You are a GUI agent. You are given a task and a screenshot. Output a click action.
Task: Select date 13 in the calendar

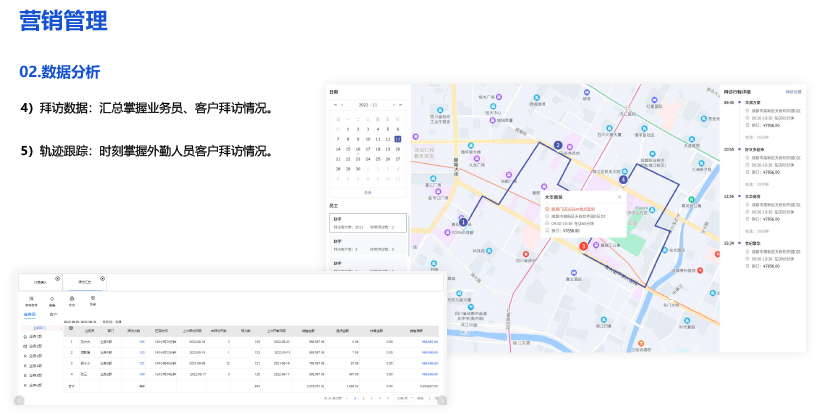point(397,139)
